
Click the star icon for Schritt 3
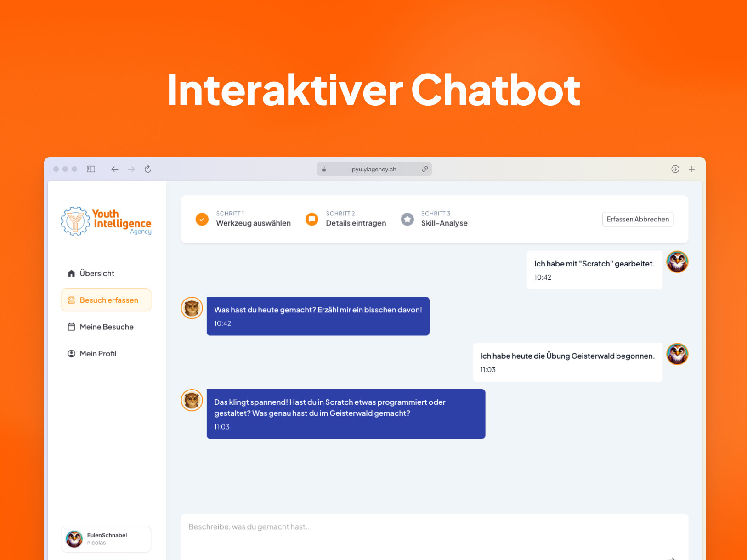[x=407, y=219]
